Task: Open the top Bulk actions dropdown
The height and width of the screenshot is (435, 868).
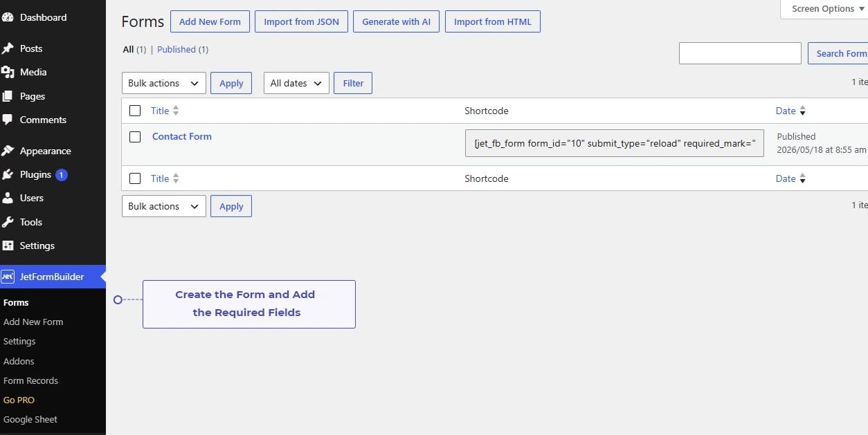Action: click(x=164, y=83)
